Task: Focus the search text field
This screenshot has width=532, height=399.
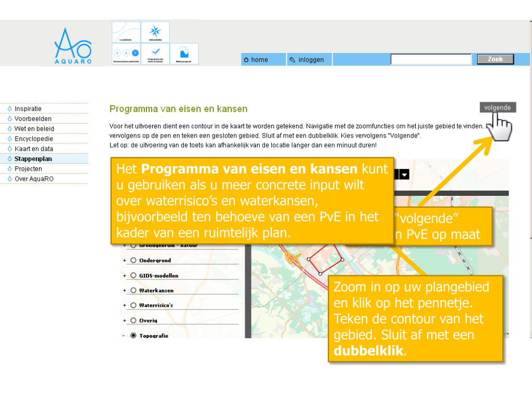Action: coord(431,59)
